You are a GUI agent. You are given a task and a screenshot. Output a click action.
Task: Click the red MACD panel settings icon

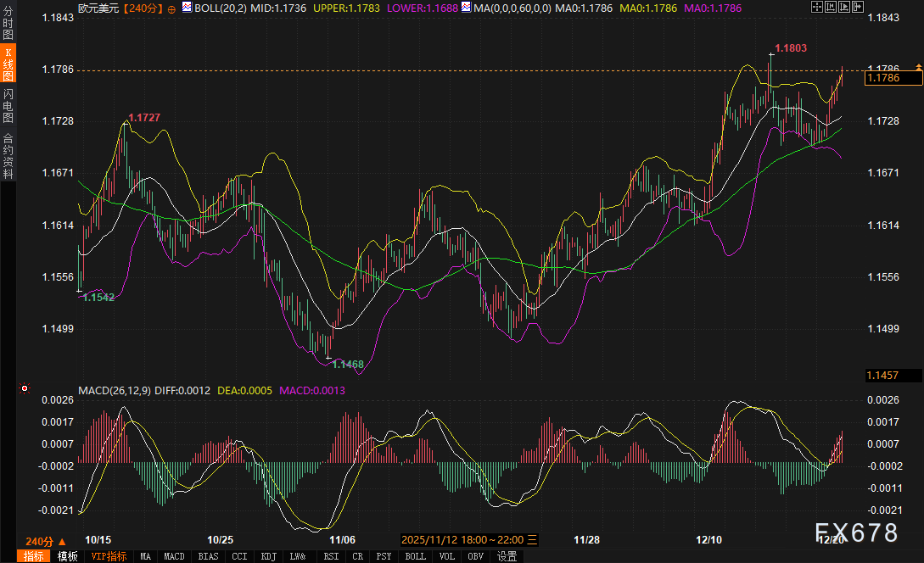tap(25, 388)
